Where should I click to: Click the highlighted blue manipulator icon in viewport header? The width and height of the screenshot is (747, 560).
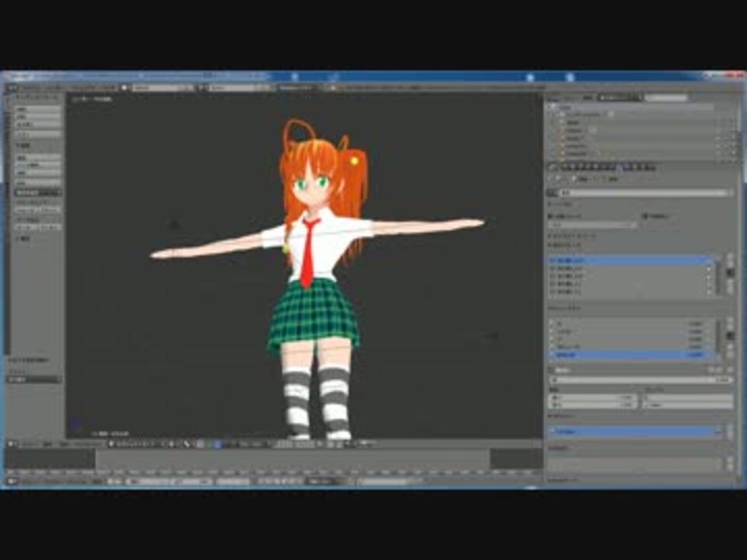click(217, 444)
